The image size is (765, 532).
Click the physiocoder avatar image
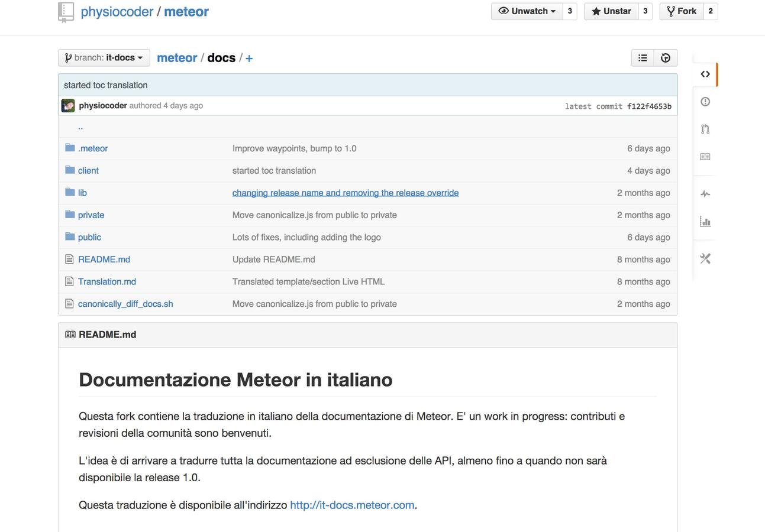click(x=68, y=106)
